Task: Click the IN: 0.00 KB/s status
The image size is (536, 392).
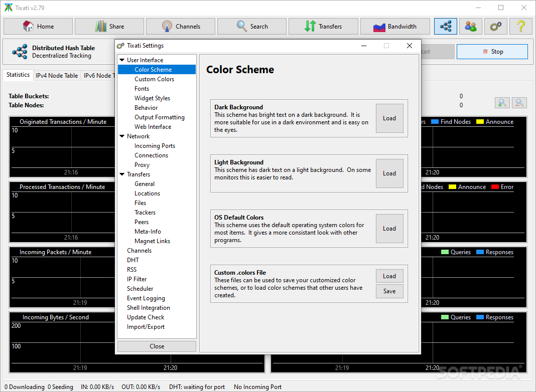Action: 97,387
